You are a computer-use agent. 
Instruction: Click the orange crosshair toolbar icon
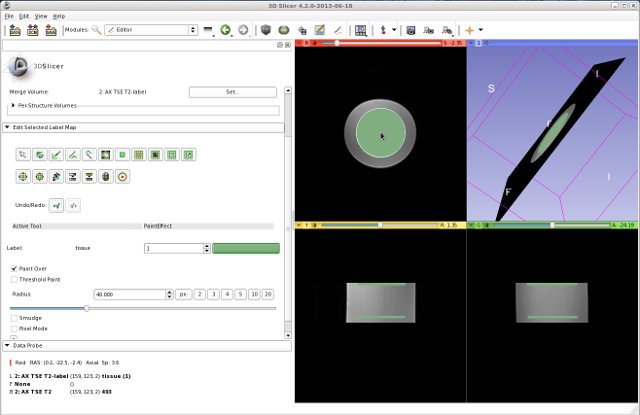470,31
